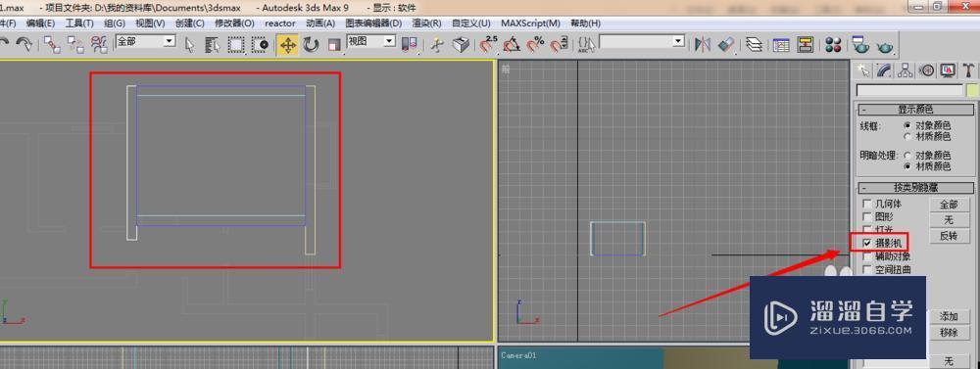
Task: Activate the Select and Scale tool
Action: (334, 44)
